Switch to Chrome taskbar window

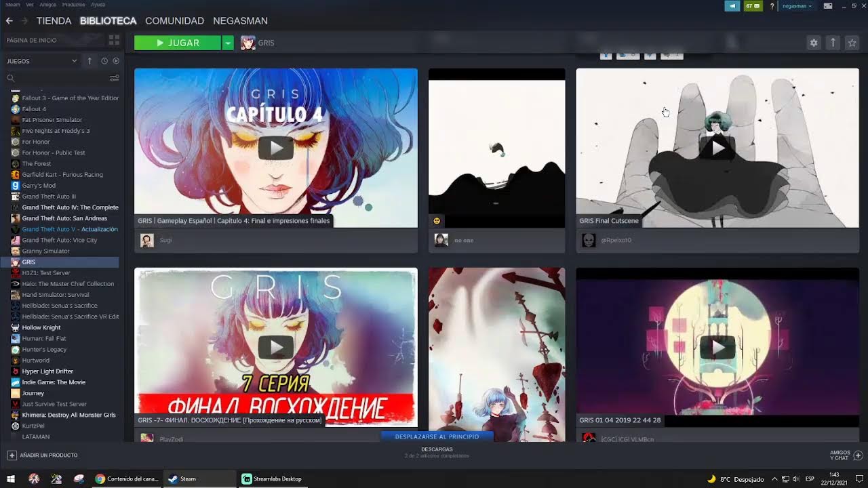[127, 479]
